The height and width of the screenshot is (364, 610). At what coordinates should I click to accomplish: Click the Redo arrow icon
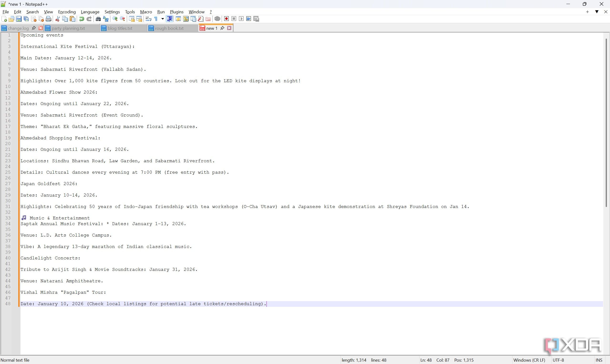pos(89,19)
